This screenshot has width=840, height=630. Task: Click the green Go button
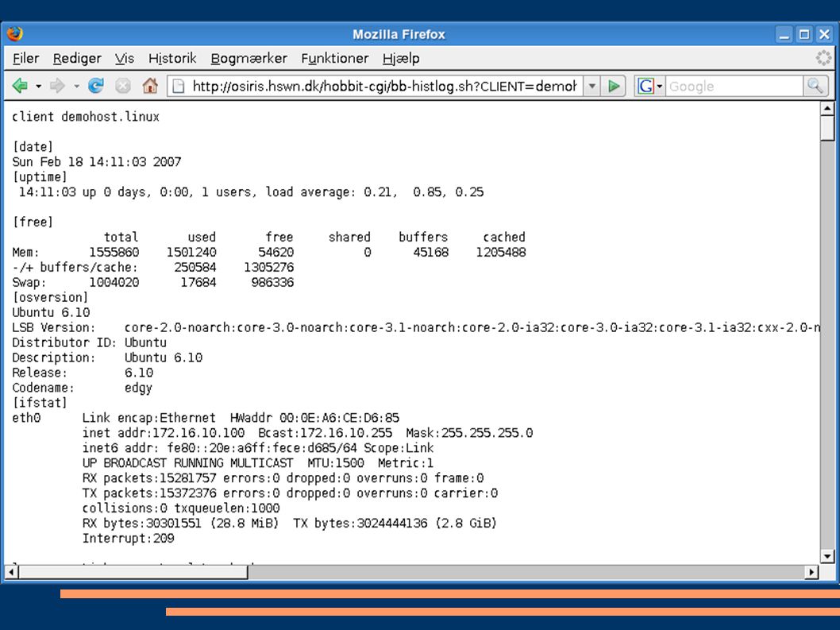tap(614, 87)
